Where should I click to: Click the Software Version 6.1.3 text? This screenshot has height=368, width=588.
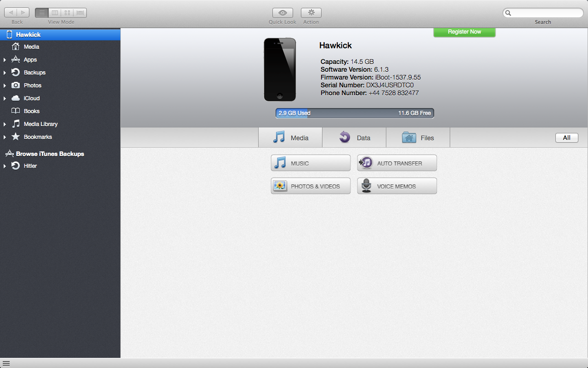[x=355, y=69]
